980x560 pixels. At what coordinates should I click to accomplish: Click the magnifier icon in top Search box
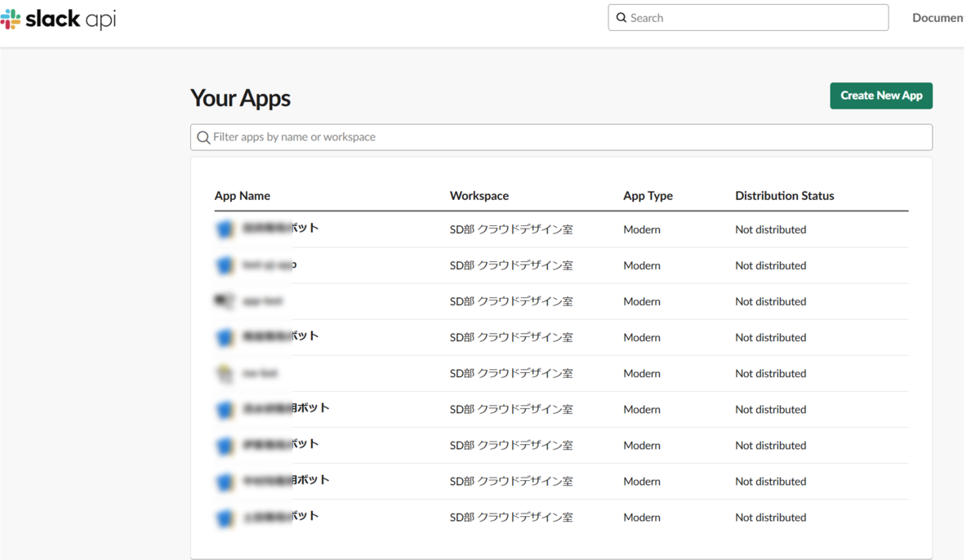tap(621, 17)
